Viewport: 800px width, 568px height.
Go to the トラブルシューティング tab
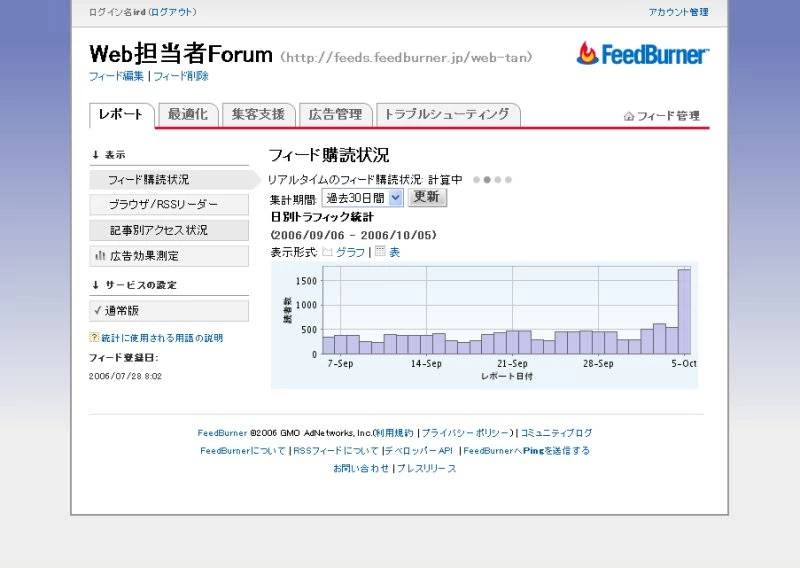pyautogui.click(x=447, y=115)
